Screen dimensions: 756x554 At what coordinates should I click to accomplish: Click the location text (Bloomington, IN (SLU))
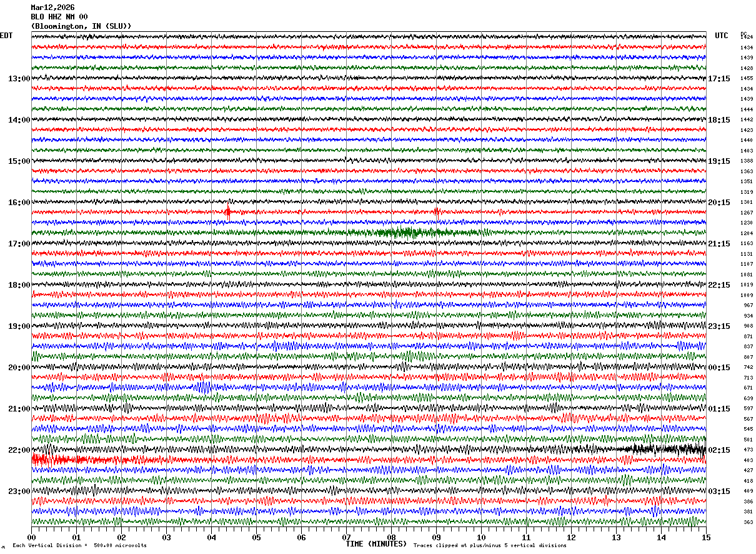pos(81,26)
